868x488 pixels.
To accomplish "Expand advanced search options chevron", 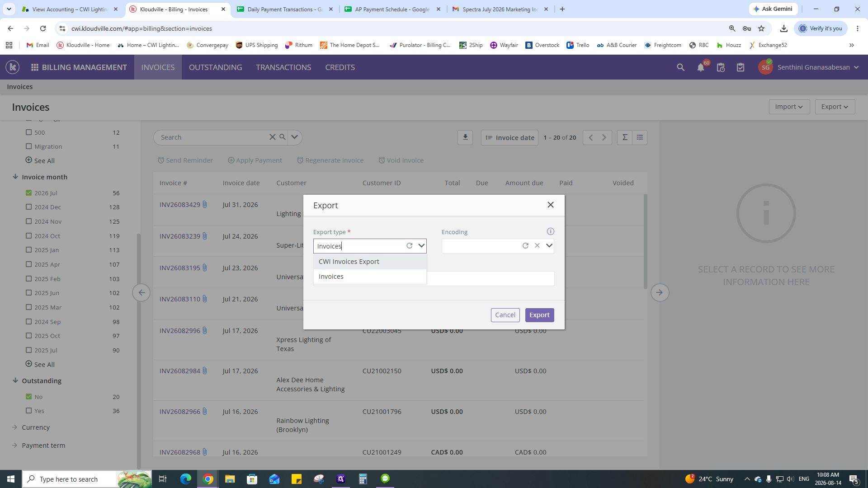I will click(294, 137).
